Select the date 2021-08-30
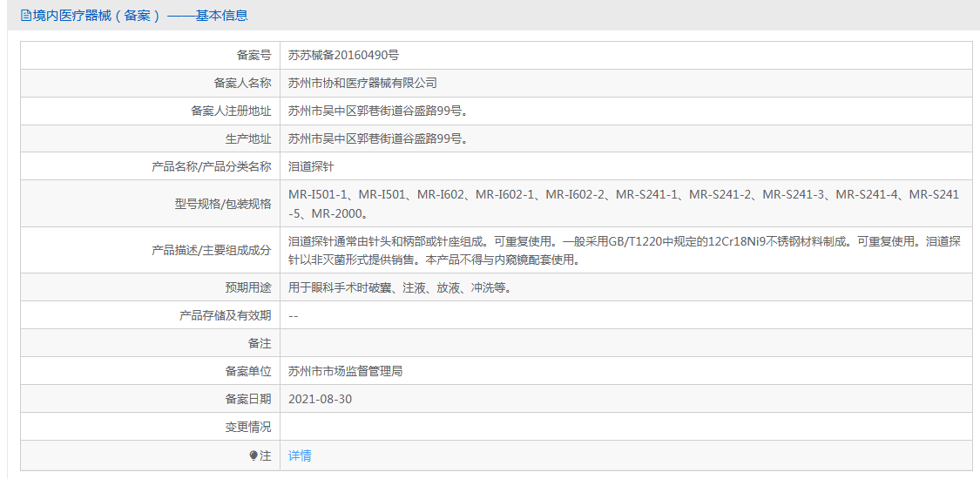The height and width of the screenshot is (479, 980). coord(320,399)
